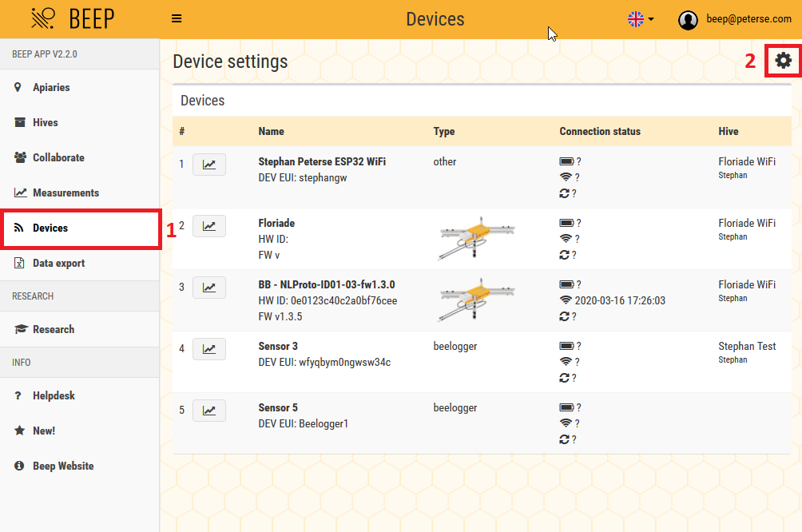Click WiFi icon in Sensor 3 row
802x532 pixels.
click(566, 361)
